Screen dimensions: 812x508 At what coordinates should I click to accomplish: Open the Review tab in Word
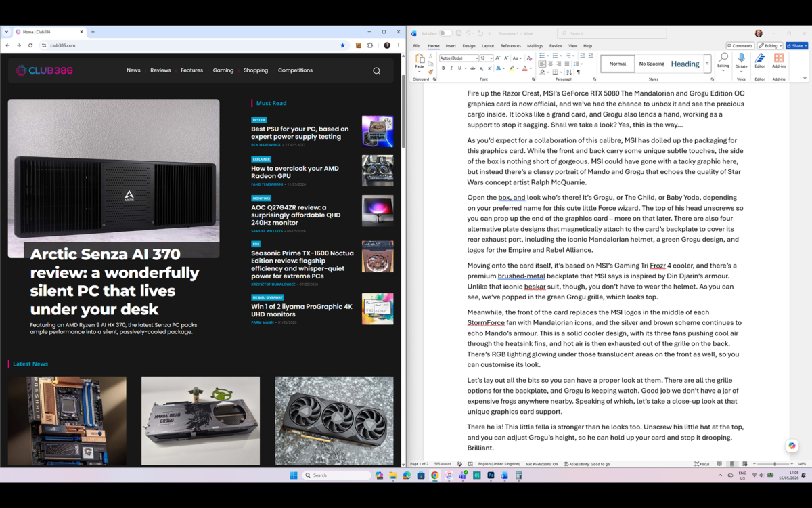pyautogui.click(x=556, y=46)
